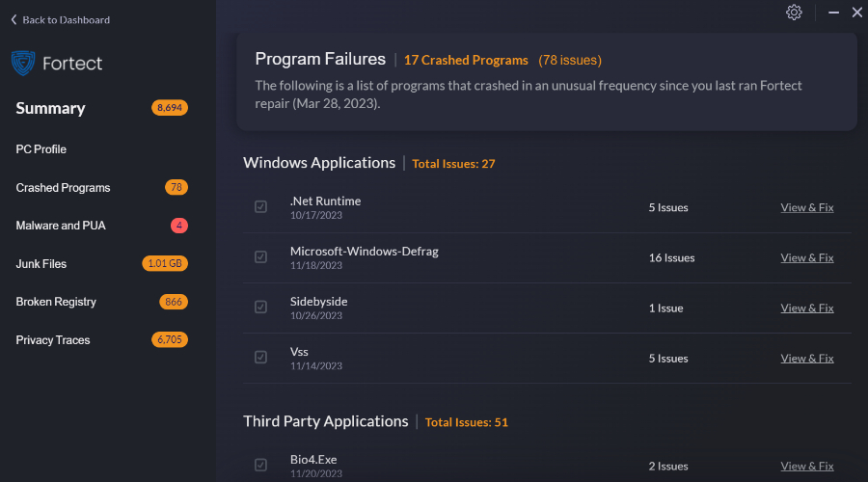Open the settings gear icon
Image resolution: width=868 pixels, height=482 pixels.
[x=794, y=13]
